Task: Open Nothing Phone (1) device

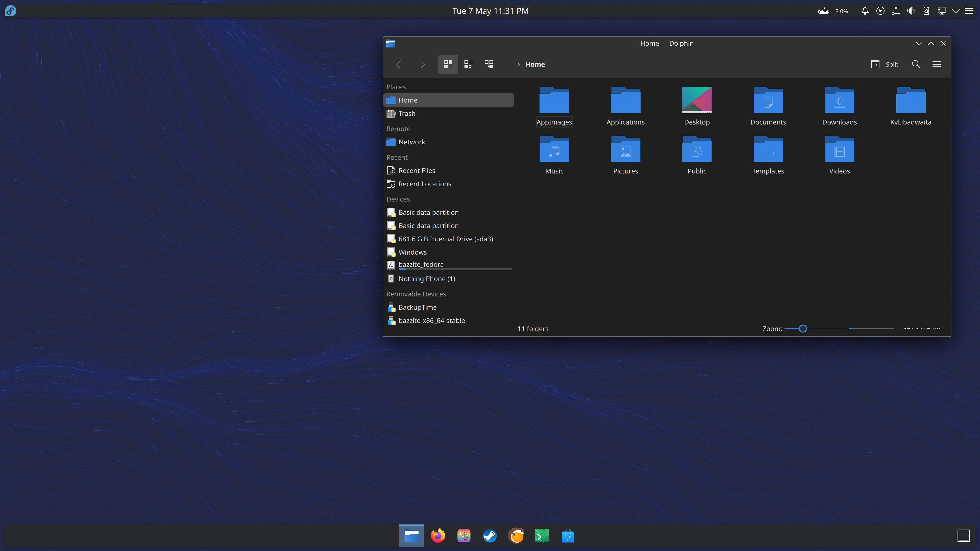Action: tap(426, 279)
